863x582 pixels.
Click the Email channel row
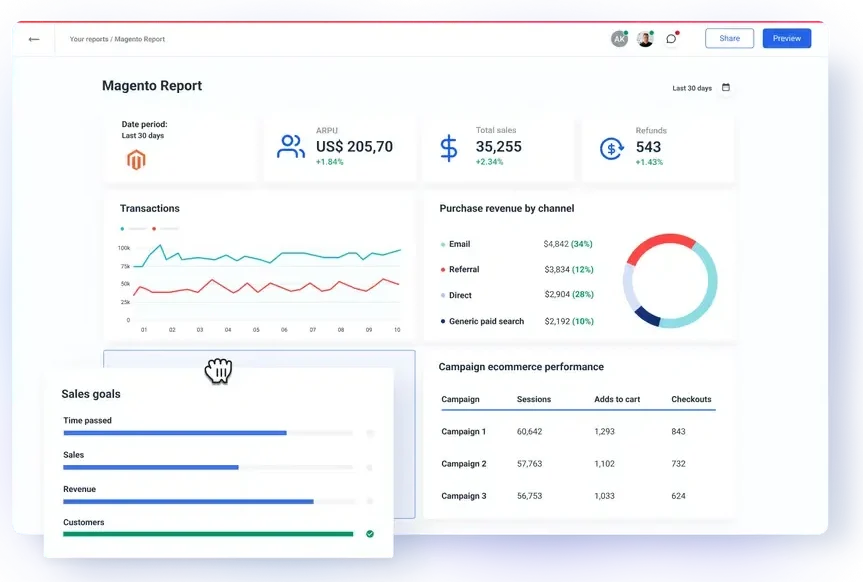[x=517, y=244]
